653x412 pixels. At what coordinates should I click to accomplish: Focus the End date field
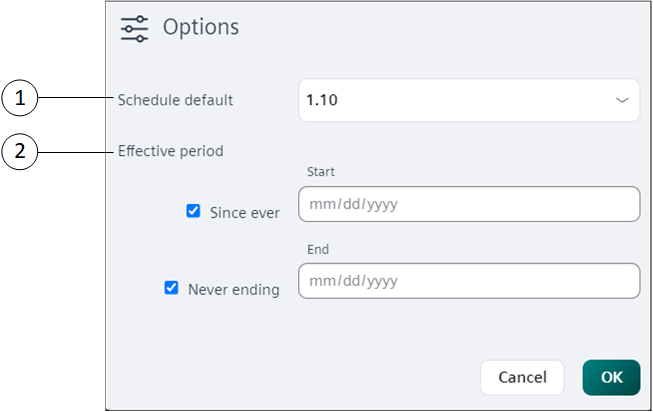[468, 281]
